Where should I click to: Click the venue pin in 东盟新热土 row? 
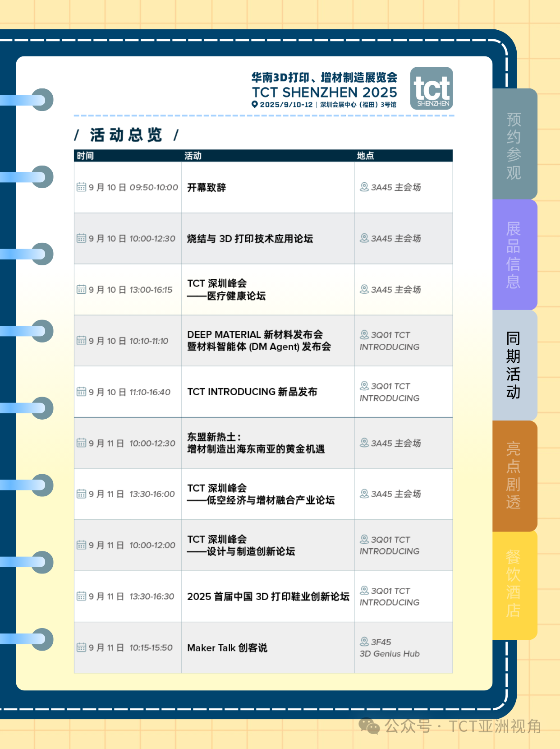pos(364,443)
